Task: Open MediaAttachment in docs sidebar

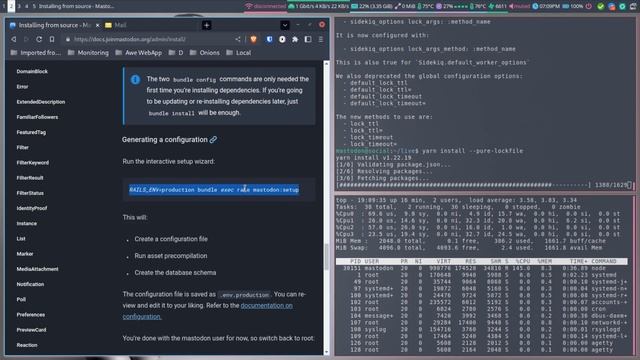Action: point(38,269)
